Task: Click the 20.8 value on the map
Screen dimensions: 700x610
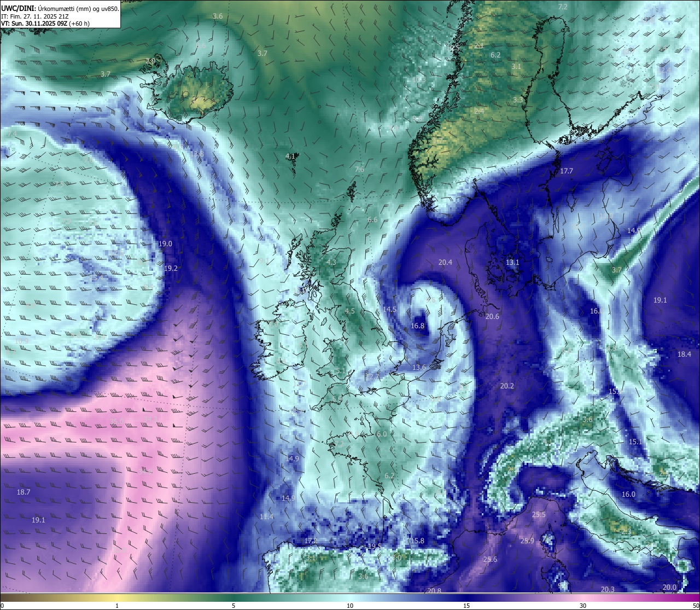Action: point(434,591)
